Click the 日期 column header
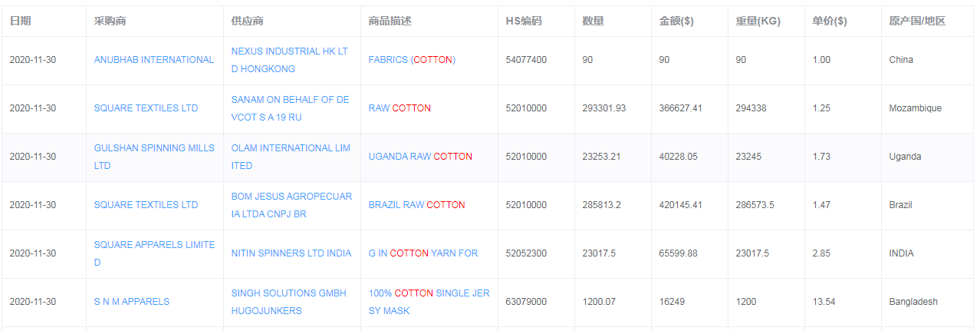 pos(20,22)
